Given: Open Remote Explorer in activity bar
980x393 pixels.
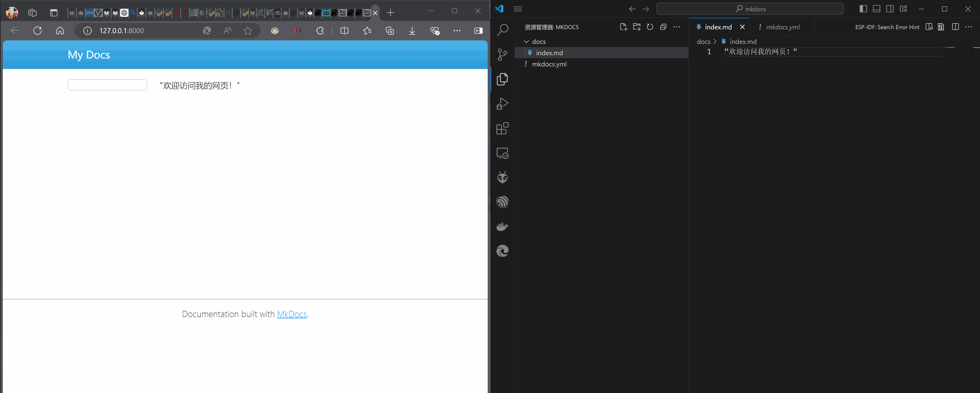Looking at the screenshot, I should pyautogui.click(x=502, y=153).
